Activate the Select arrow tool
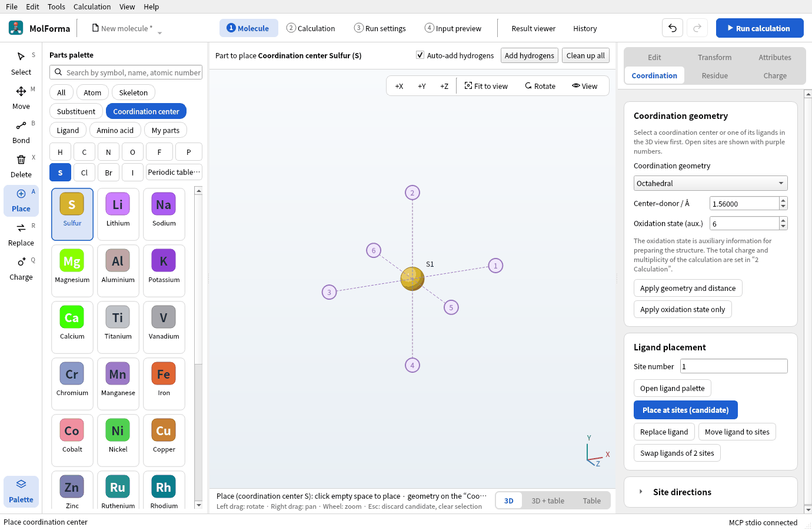Image resolution: width=812 pixels, height=530 pixels. tap(21, 64)
